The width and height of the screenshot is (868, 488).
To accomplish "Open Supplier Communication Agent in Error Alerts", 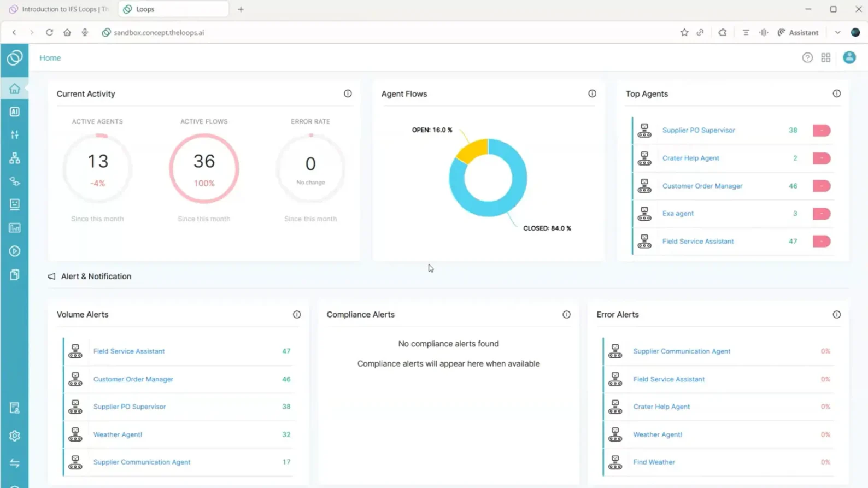I will [x=681, y=351].
